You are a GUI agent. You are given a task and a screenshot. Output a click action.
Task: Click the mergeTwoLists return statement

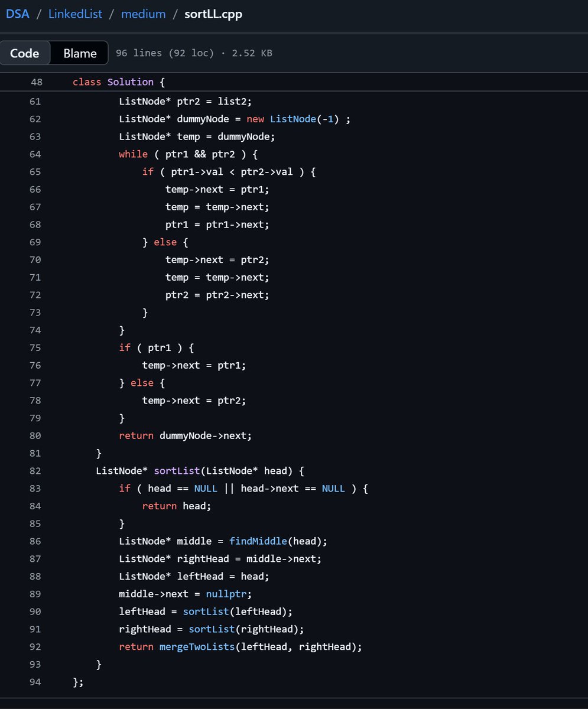coord(241,647)
